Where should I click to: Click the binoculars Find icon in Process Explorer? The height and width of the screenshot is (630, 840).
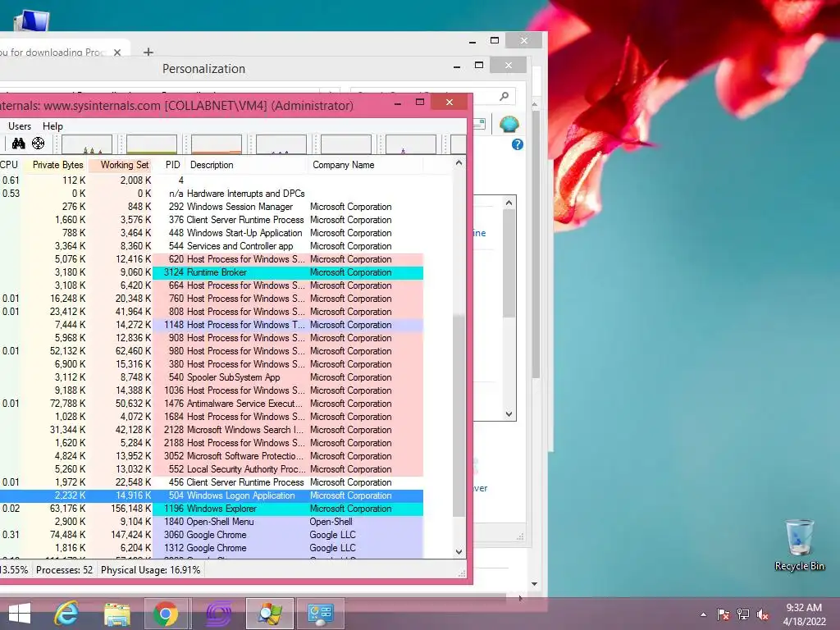coord(19,144)
